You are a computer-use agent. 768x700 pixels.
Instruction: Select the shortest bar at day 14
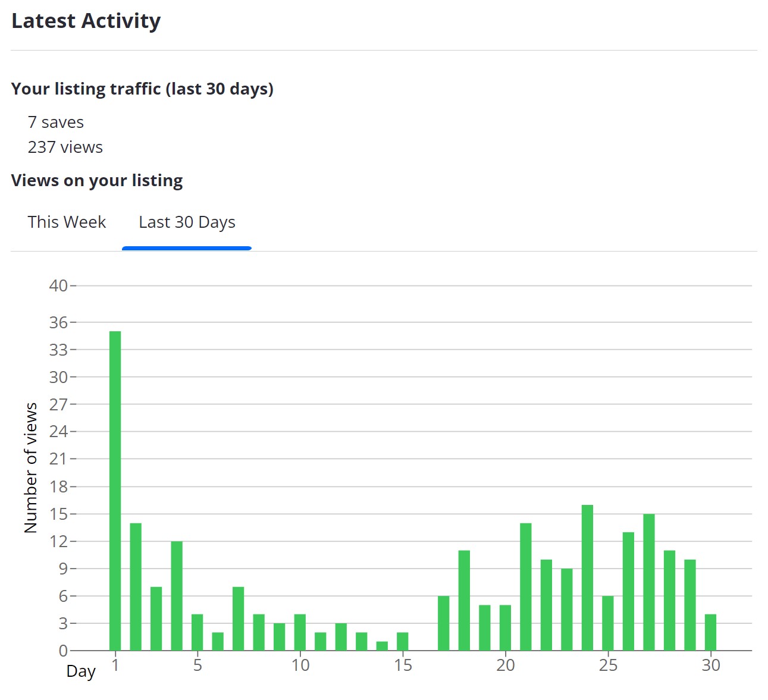coord(382,646)
